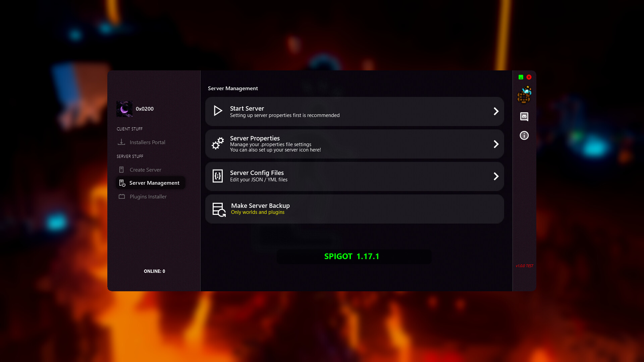Click the Server Config Files braces icon
The width and height of the screenshot is (644, 362).
pyautogui.click(x=218, y=176)
